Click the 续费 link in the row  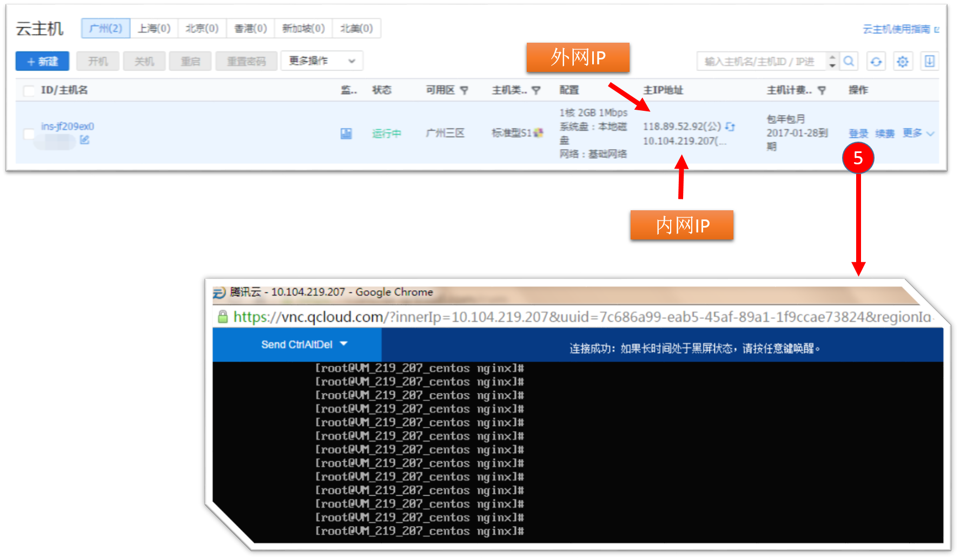(x=885, y=134)
